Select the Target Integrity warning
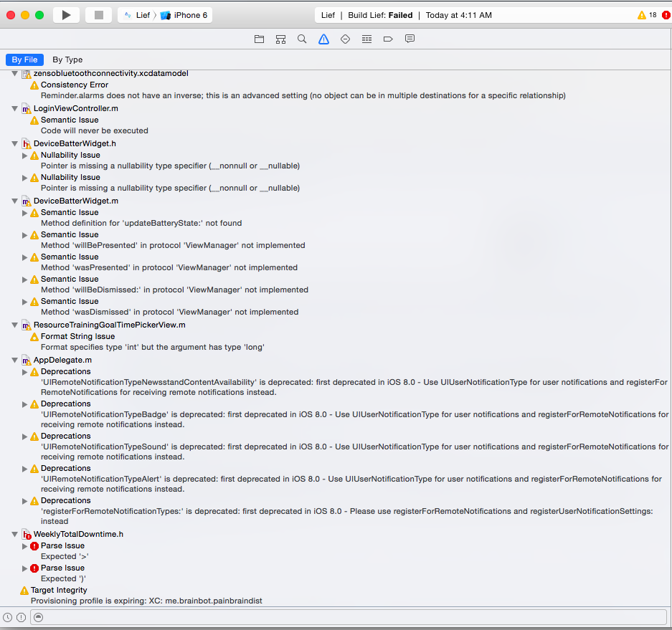The image size is (672, 630). pyautogui.click(x=59, y=590)
